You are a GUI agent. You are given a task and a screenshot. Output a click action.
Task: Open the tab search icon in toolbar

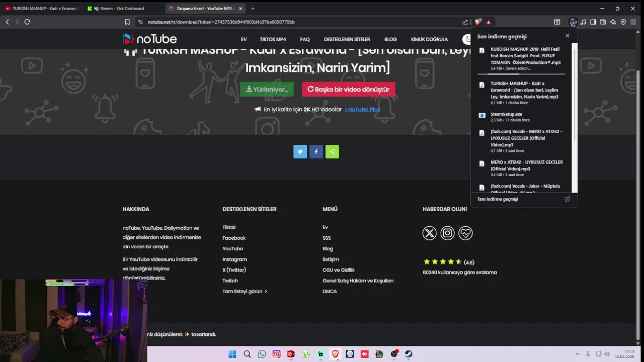coord(557,22)
